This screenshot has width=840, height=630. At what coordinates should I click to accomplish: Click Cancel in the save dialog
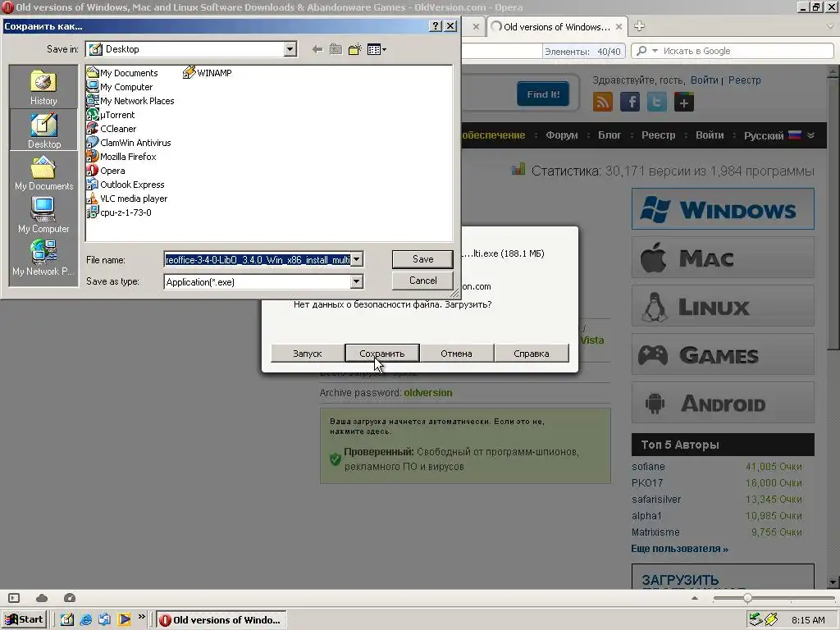pos(422,281)
